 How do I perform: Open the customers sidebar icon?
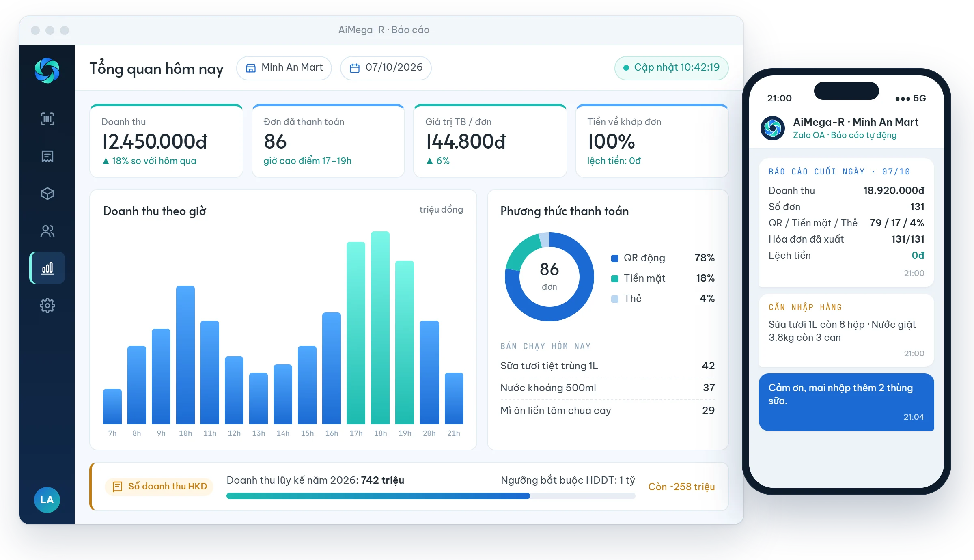point(47,231)
